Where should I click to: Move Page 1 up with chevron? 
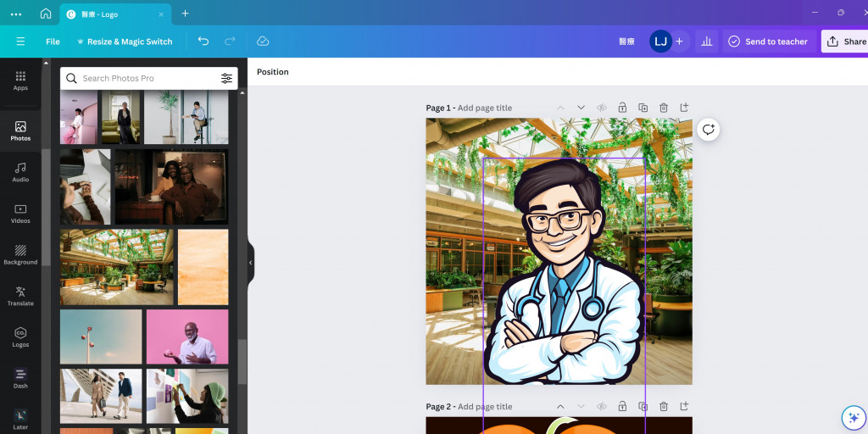(560, 108)
